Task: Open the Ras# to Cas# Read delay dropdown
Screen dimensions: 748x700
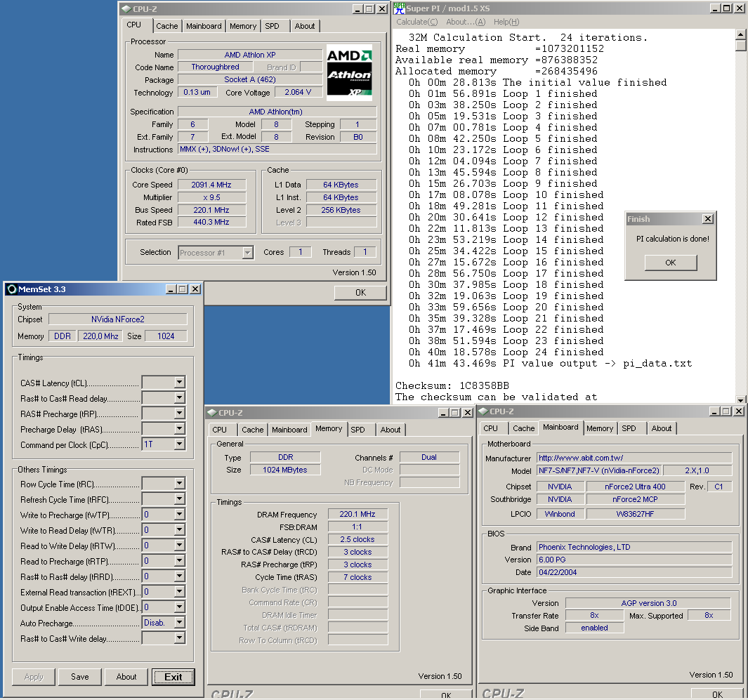Action: [x=179, y=397]
